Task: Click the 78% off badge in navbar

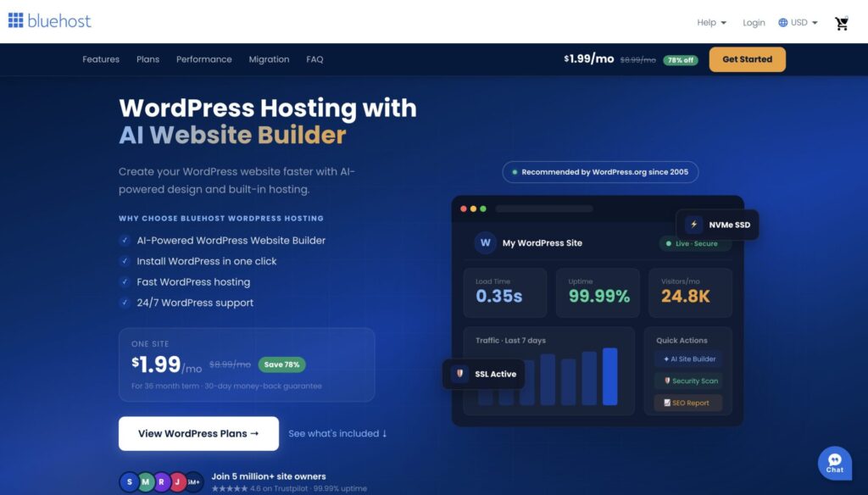Action: (x=681, y=60)
